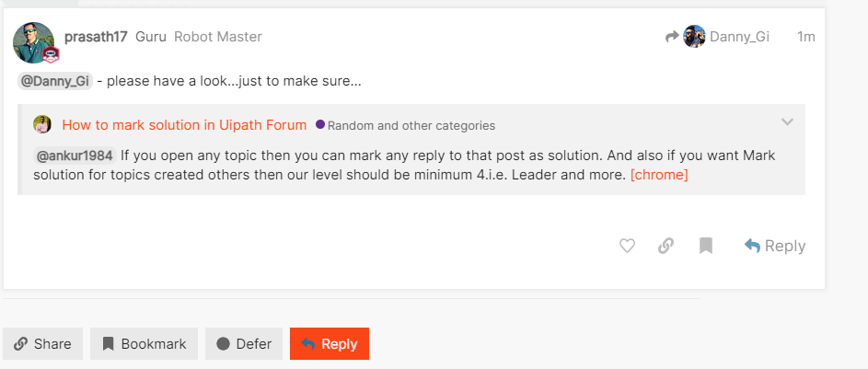
Task: Expand the quoted post with the chevron
Action: [787, 122]
